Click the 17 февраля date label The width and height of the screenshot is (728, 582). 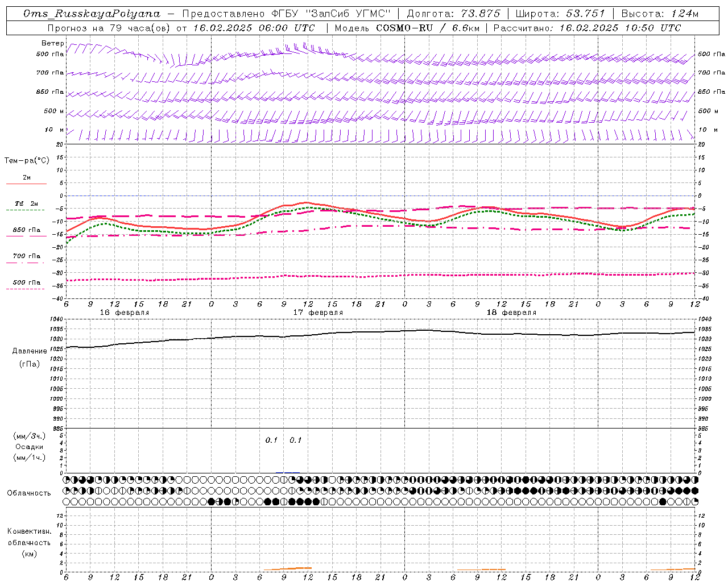point(318,313)
